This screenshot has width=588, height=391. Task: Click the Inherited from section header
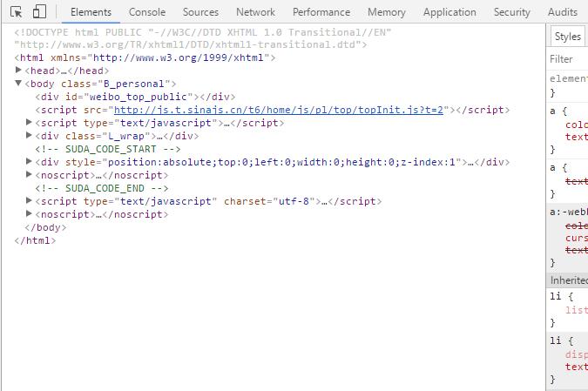(x=568, y=280)
